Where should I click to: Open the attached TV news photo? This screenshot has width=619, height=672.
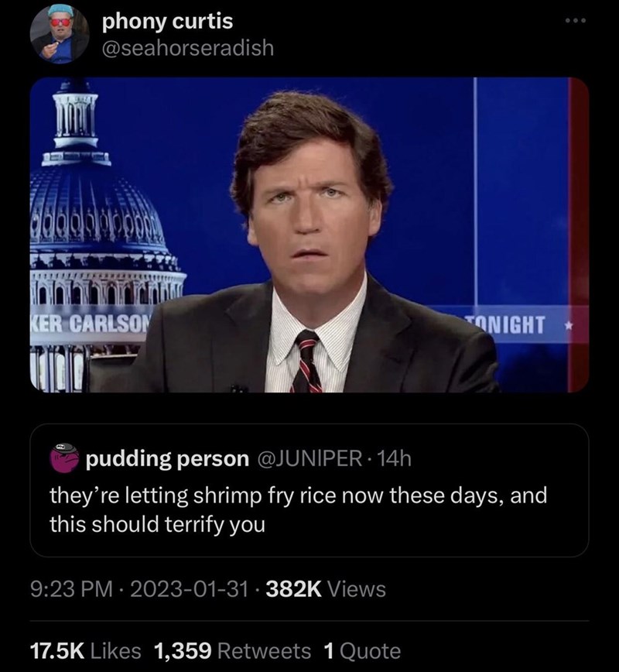point(309,235)
